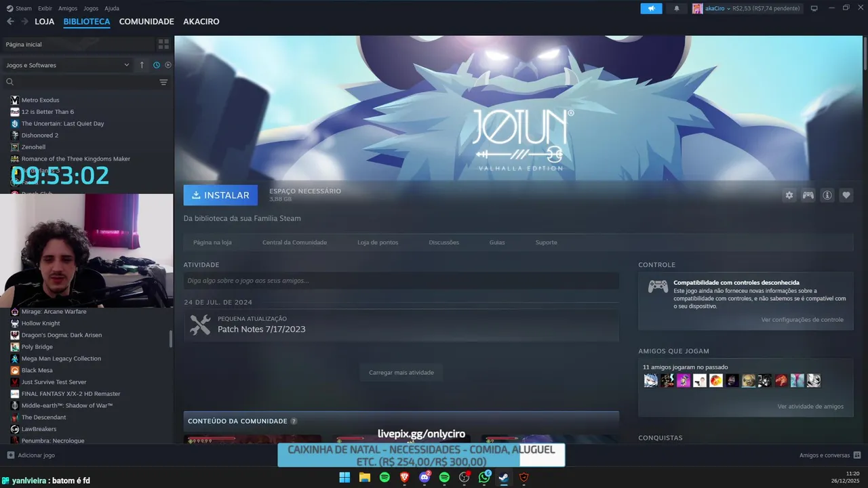Open Loja de pontos link
868x488 pixels.
click(378, 242)
